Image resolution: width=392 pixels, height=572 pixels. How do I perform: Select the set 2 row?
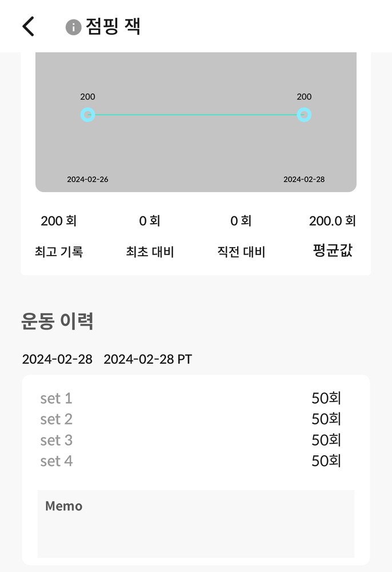pos(190,419)
